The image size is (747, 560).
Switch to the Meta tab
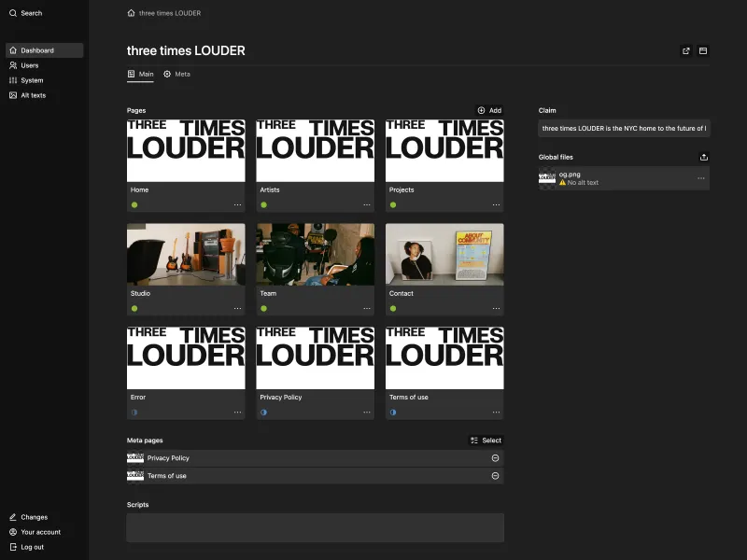click(176, 74)
